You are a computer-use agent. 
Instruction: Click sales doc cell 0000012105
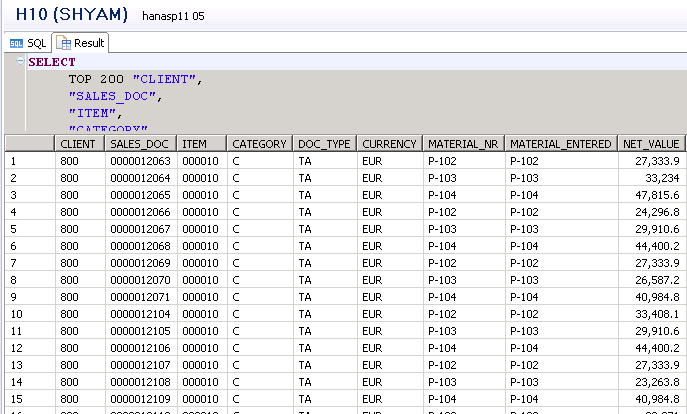(141, 331)
